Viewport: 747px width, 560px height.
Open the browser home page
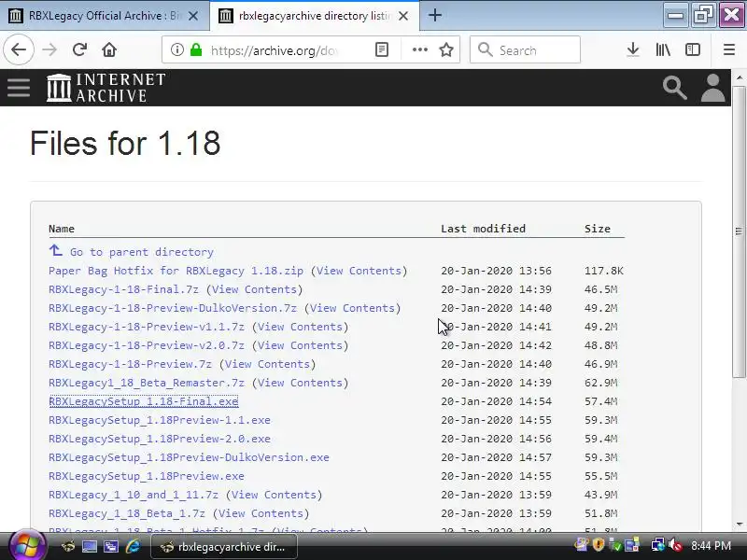[109, 49]
